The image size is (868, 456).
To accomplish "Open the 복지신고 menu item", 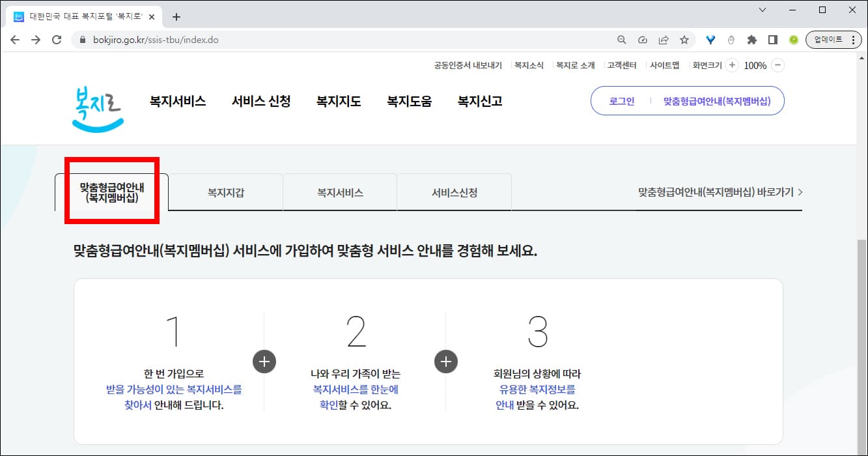I will pyautogui.click(x=479, y=101).
